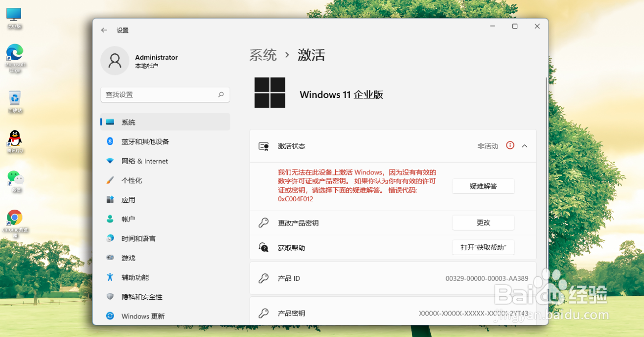
Task: Open the Windows Update sync icon
Action: (x=110, y=316)
